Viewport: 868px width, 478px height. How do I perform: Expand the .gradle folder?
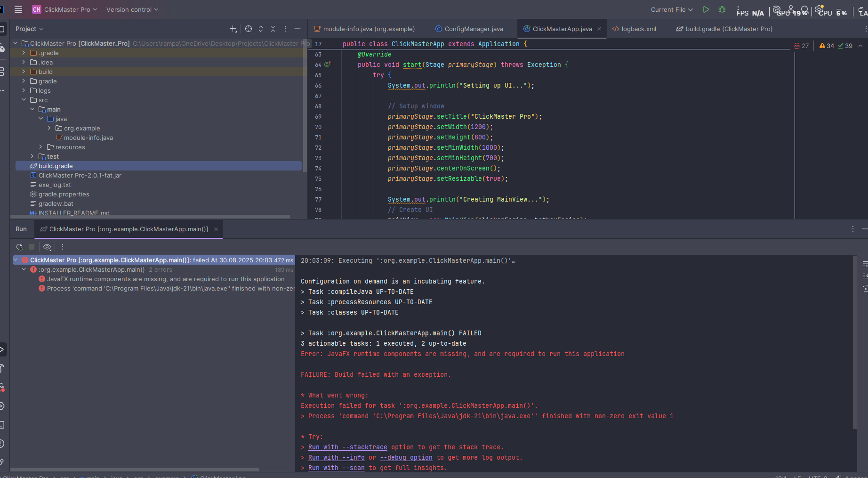[24, 53]
